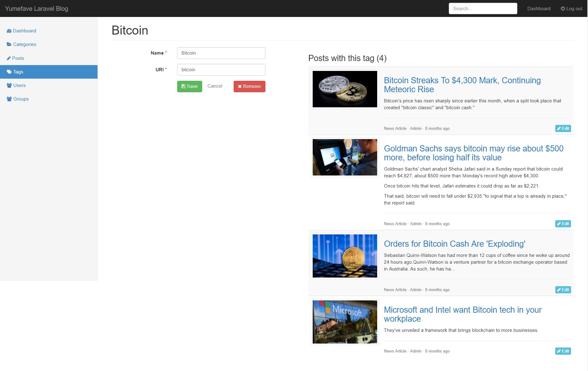The height and width of the screenshot is (371, 588).
Task: Log out of the admin panel
Action: click(x=571, y=9)
